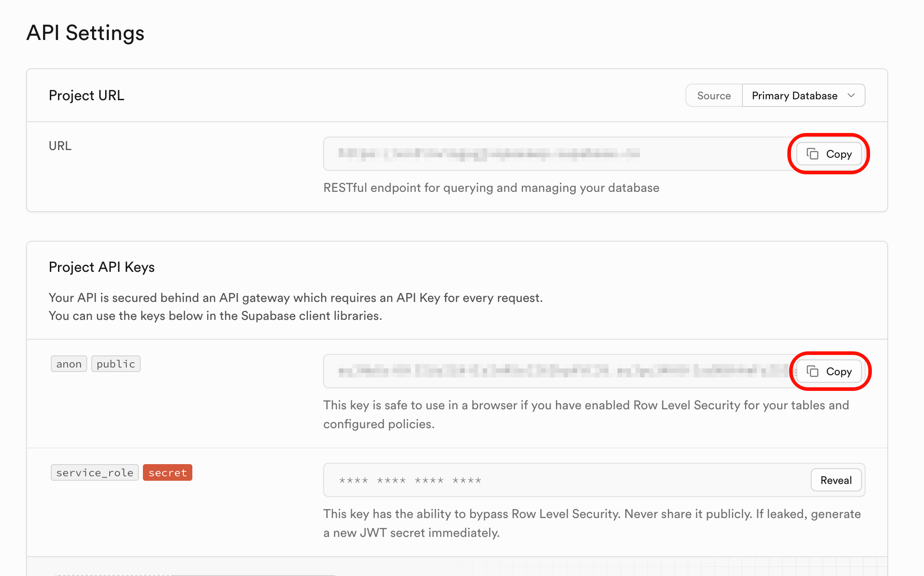Viewport: 924px width, 576px height.
Task: Click the Project API Keys section title
Action: 102,267
